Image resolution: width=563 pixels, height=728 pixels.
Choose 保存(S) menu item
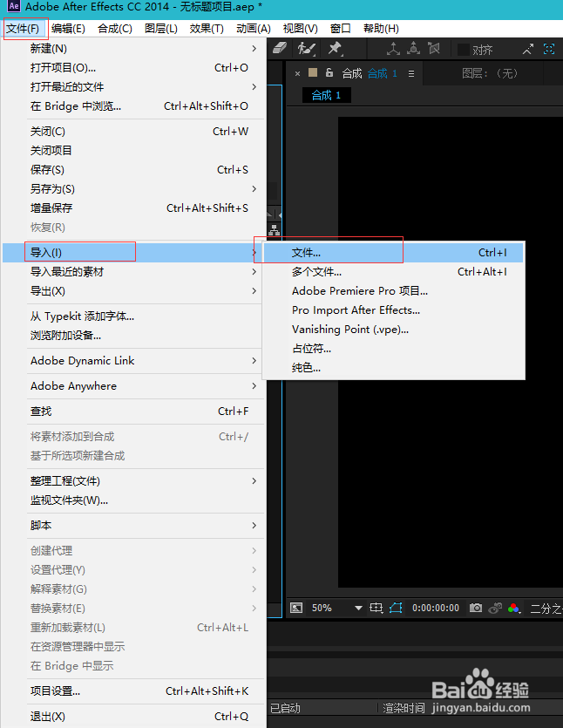click(133, 170)
